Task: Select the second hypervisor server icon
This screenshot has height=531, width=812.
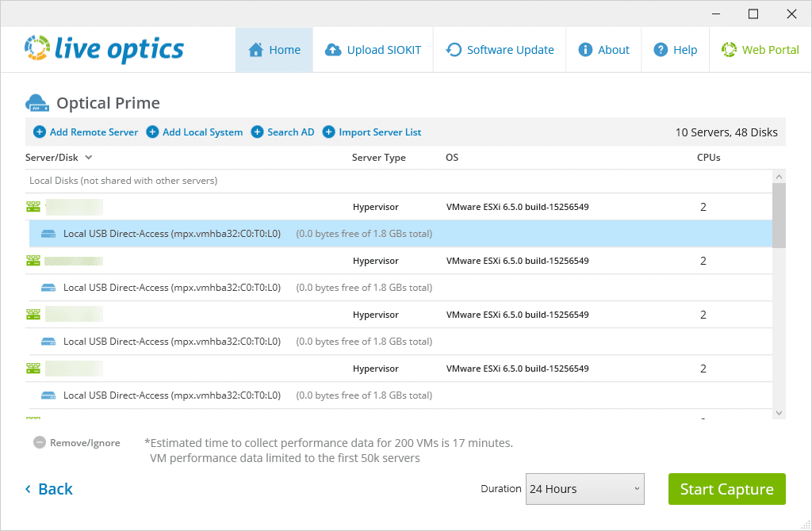Action: click(33, 261)
